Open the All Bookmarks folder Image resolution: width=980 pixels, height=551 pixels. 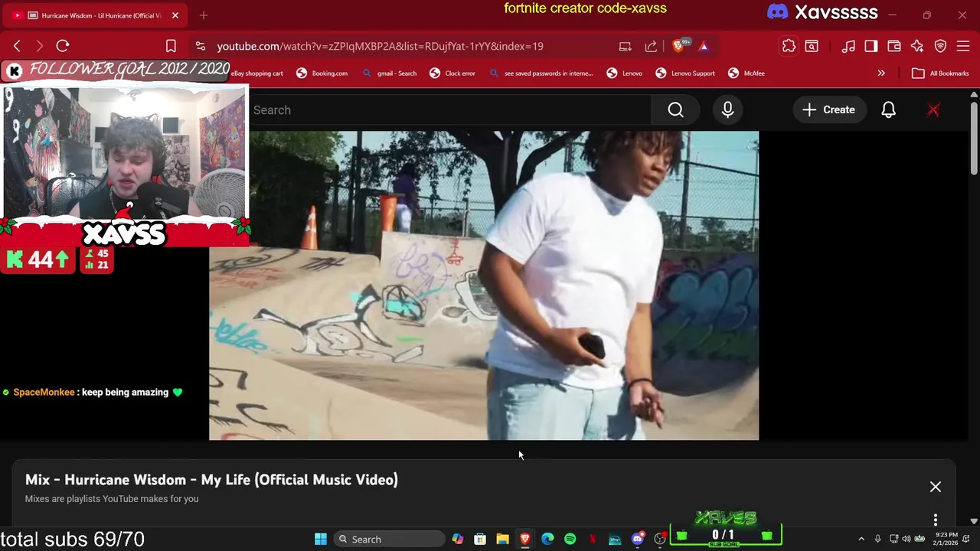(941, 73)
